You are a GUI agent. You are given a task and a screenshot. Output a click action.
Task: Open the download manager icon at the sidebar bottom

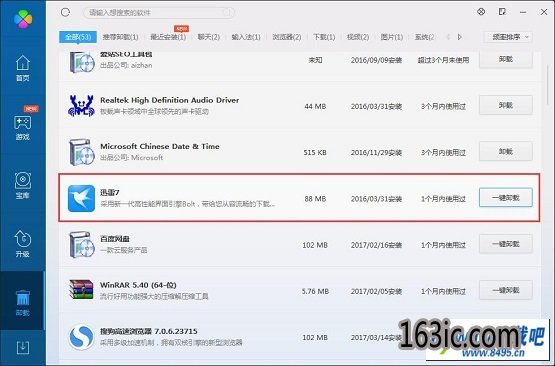click(23, 347)
